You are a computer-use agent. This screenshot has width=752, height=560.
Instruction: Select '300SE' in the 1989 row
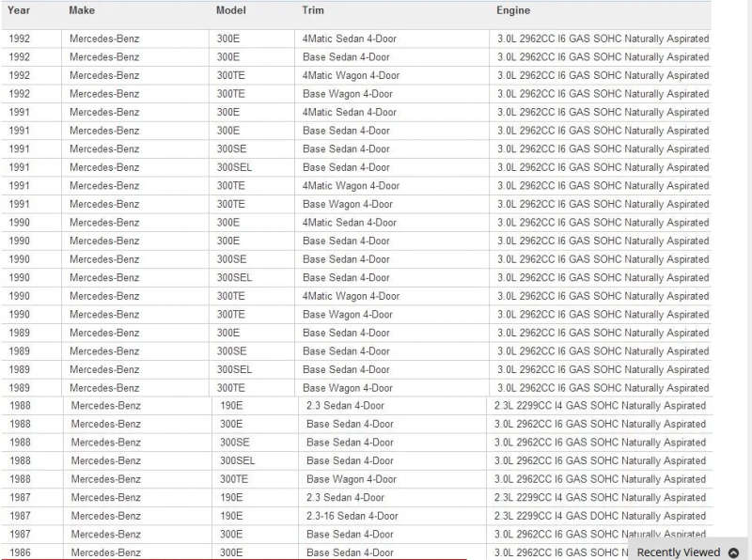click(x=231, y=351)
